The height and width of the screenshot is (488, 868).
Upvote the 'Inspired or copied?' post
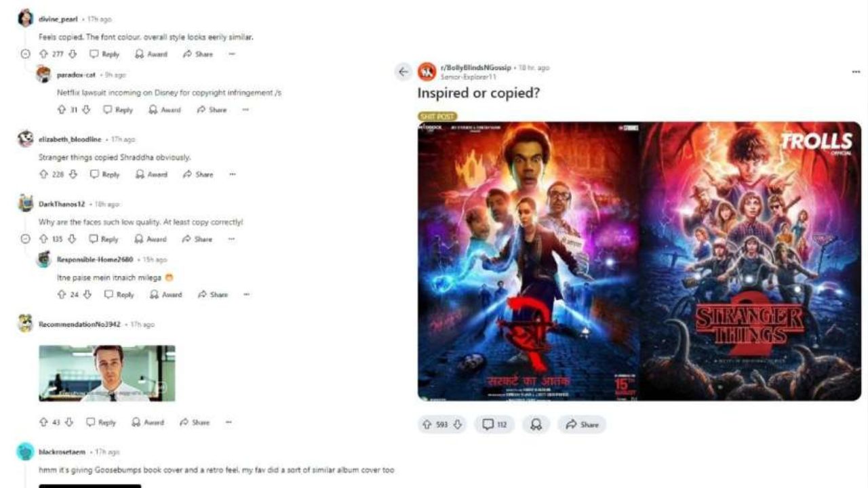click(427, 424)
